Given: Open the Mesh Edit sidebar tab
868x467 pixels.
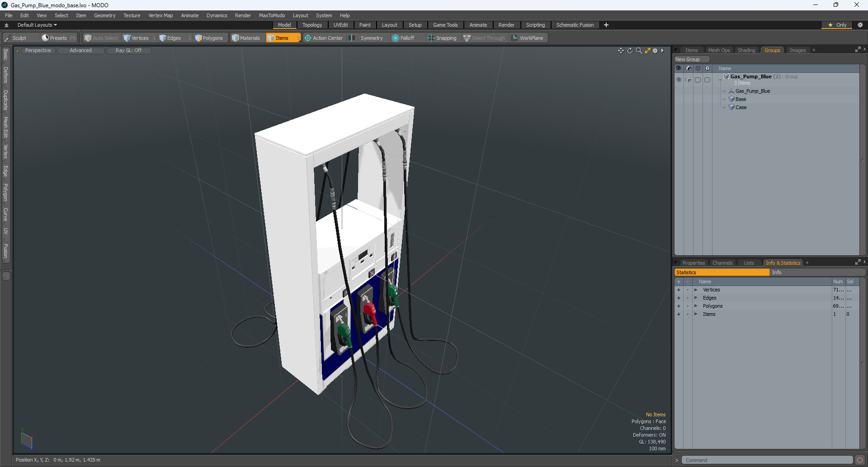Looking at the screenshot, I should pyautogui.click(x=5, y=128).
